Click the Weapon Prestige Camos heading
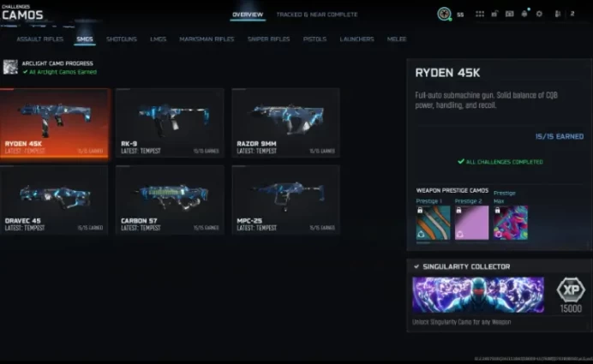Image resolution: width=593 pixels, height=364 pixels. 452,190
